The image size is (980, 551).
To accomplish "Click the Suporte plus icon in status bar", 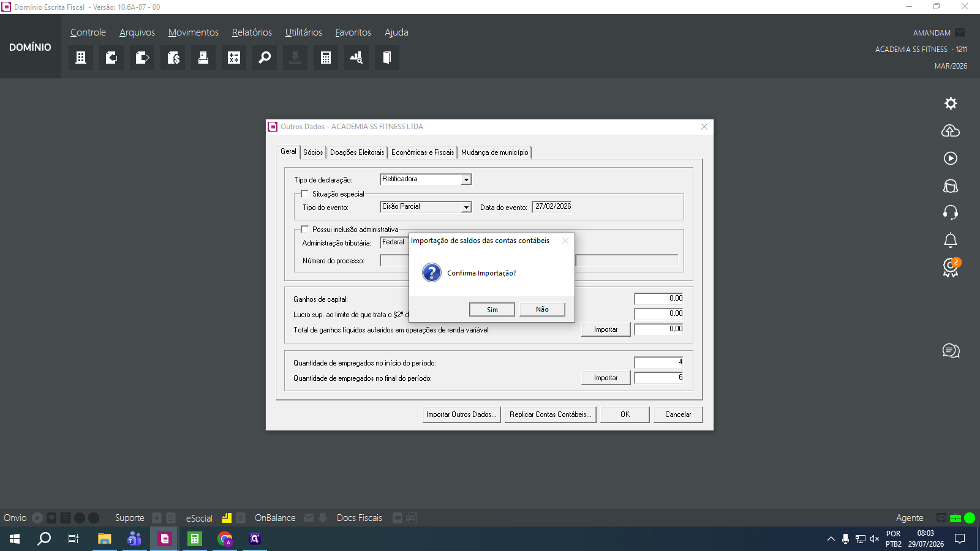I will tap(157, 518).
